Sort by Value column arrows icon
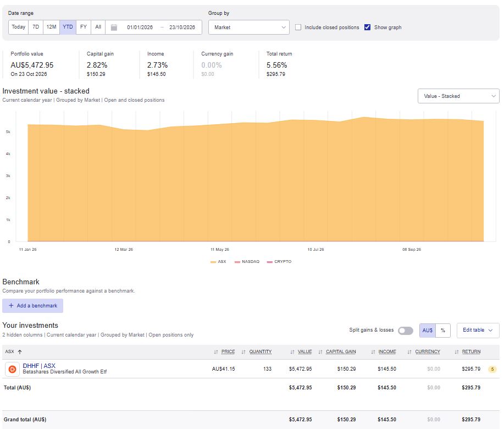504x429 pixels. 292,352
